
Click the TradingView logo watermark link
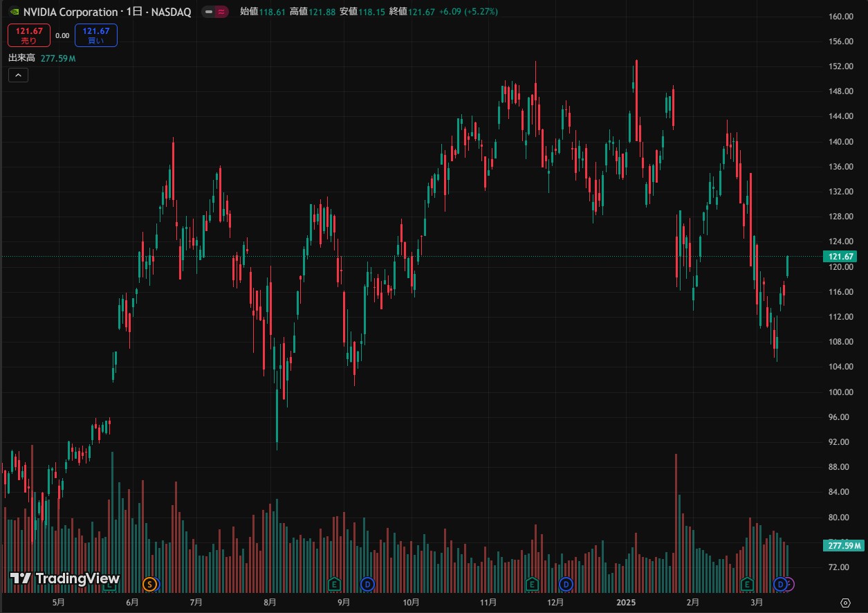65,578
